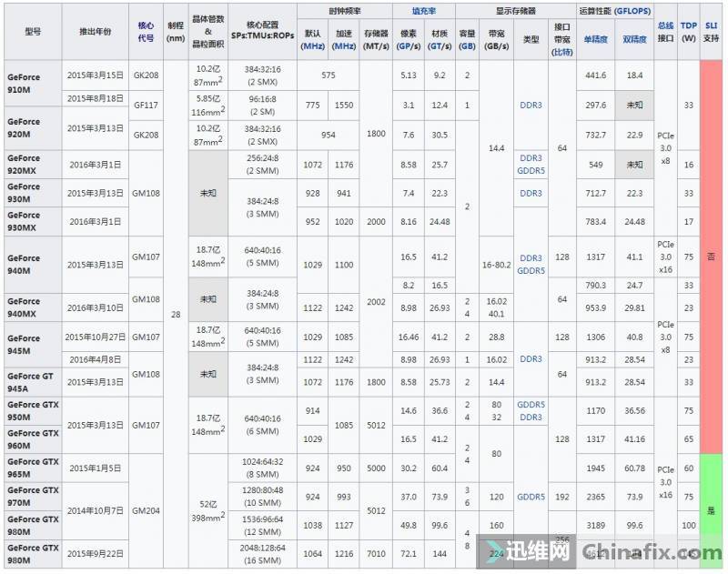728x574 pixels.
Task: Open the GB unit link under 容量
Action: click(x=467, y=46)
